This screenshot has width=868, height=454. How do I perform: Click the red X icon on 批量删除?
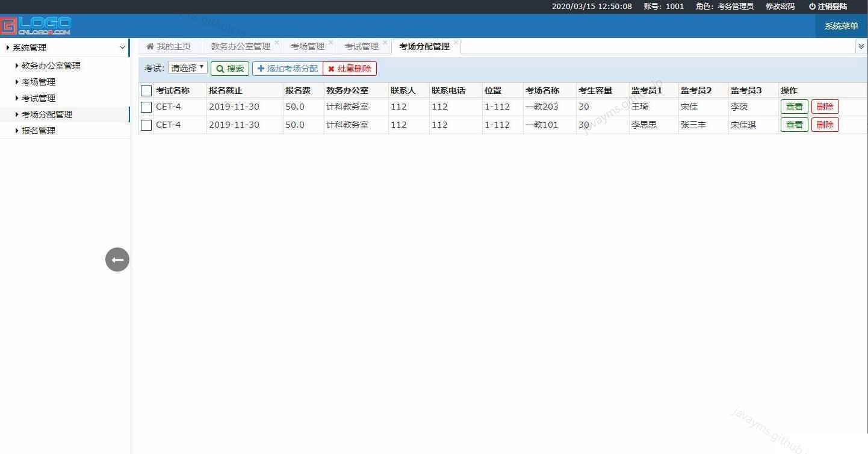coord(332,69)
